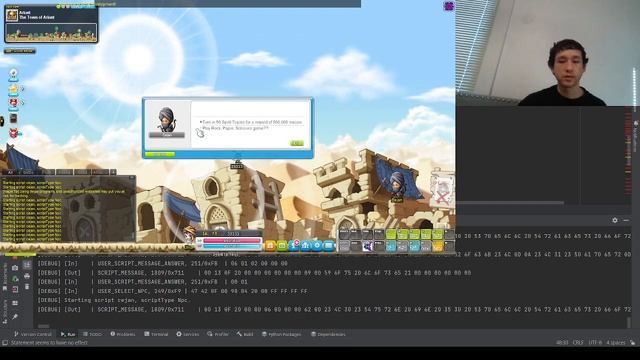The width and height of the screenshot is (640, 360).
Task: Switch to the Run tool window tab
Action: tap(68, 334)
